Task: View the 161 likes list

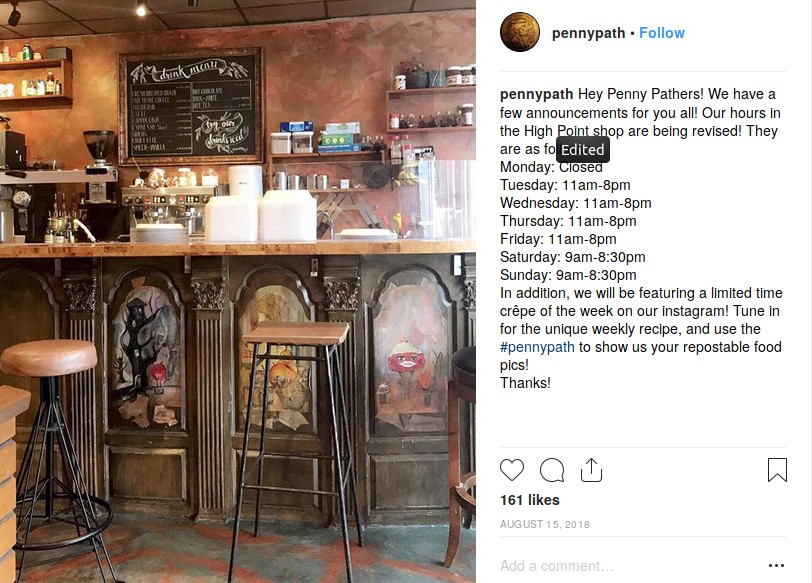Action: coord(529,500)
